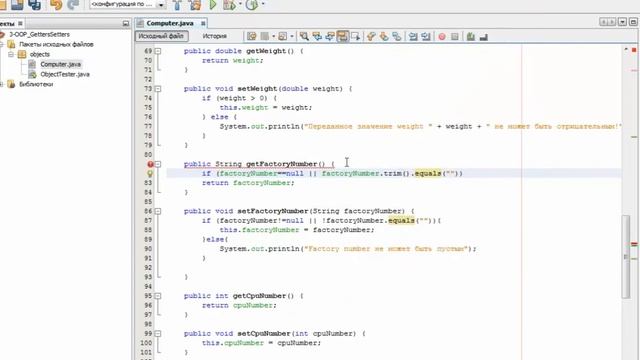Click the red Start Macro Recording icon

[x=442, y=37]
